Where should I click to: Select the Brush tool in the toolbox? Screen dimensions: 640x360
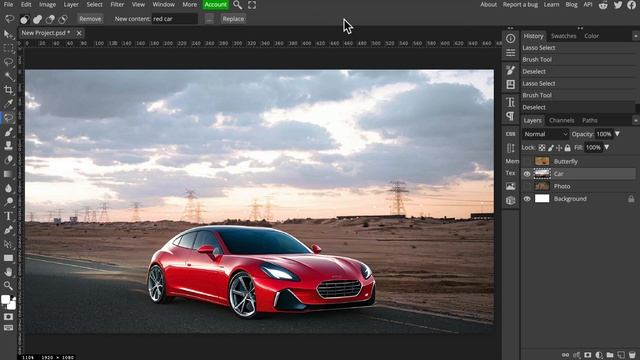[8, 132]
